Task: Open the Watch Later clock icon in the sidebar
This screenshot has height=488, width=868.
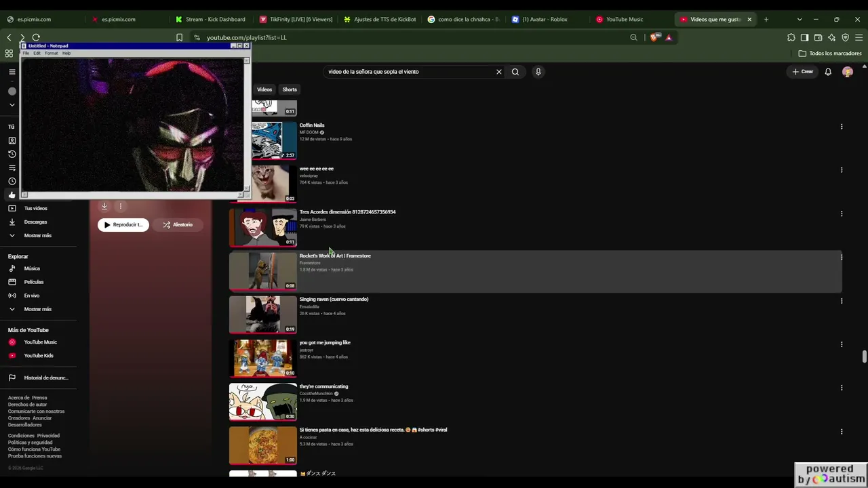Action: (x=12, y=181)
